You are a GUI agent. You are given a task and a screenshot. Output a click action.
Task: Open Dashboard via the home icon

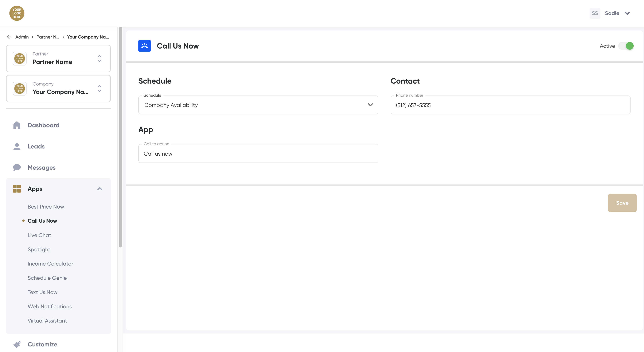pyautogui.click(x=17, y=125)
